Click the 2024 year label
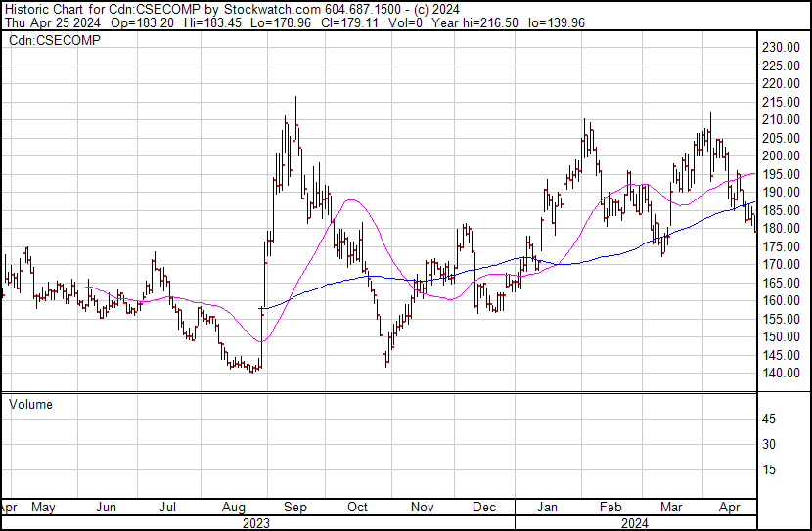 [x=636, y=523]
